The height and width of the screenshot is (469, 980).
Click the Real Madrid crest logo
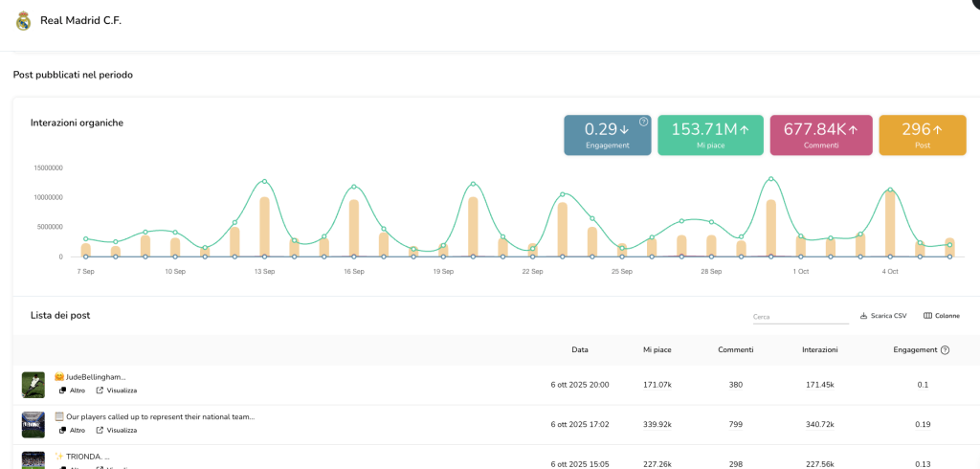23,21
